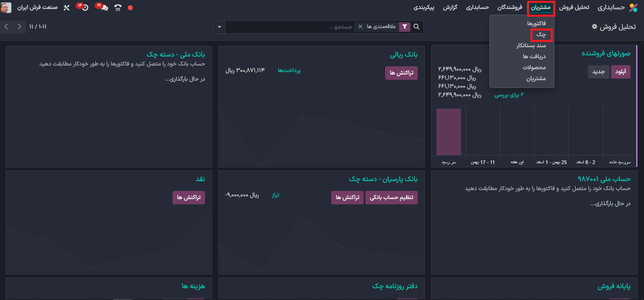This screenshot has width=644, height=300.
Task: Open the debug tools wrench icon
Action: tap(67, 8)
